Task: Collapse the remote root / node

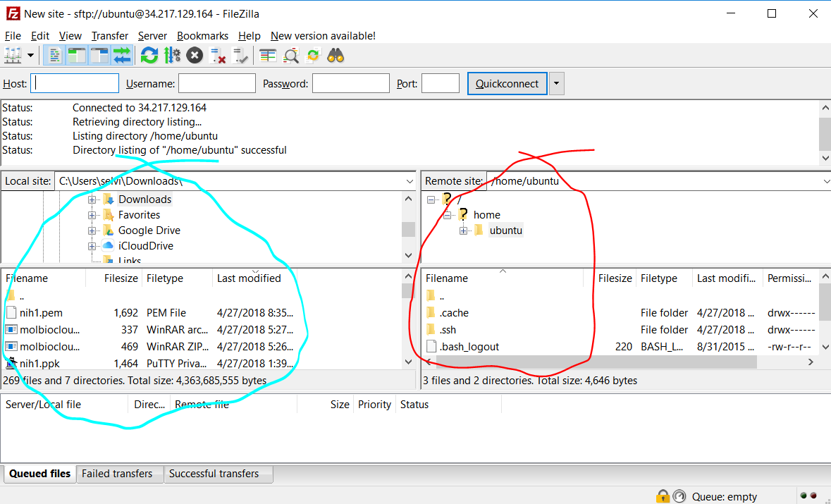Action: click(x=431, y=199)
